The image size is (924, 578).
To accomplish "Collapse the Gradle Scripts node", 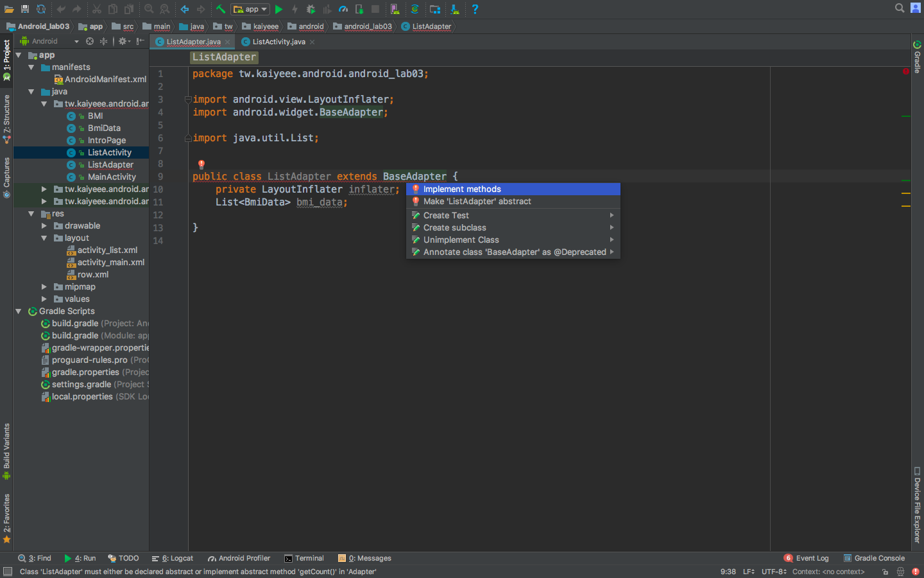I will (19, 311).
